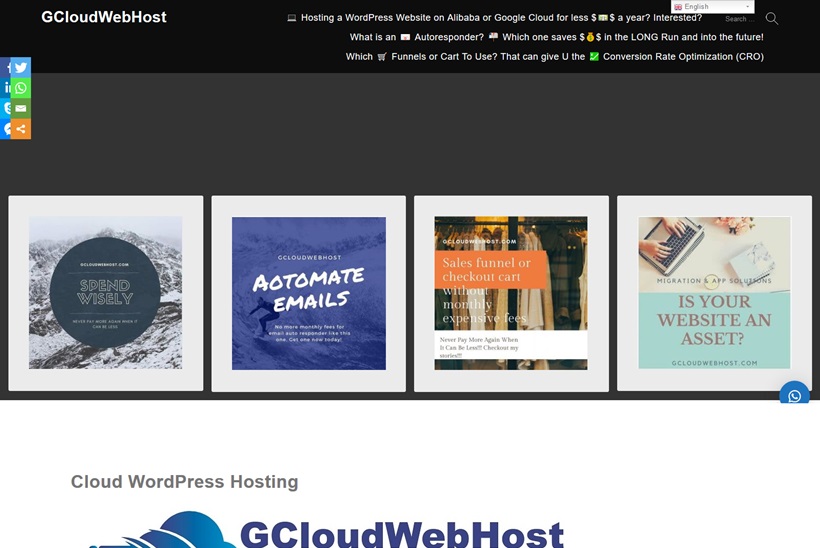
Task: Share by email using envelope icon
Action: (21, 108)
